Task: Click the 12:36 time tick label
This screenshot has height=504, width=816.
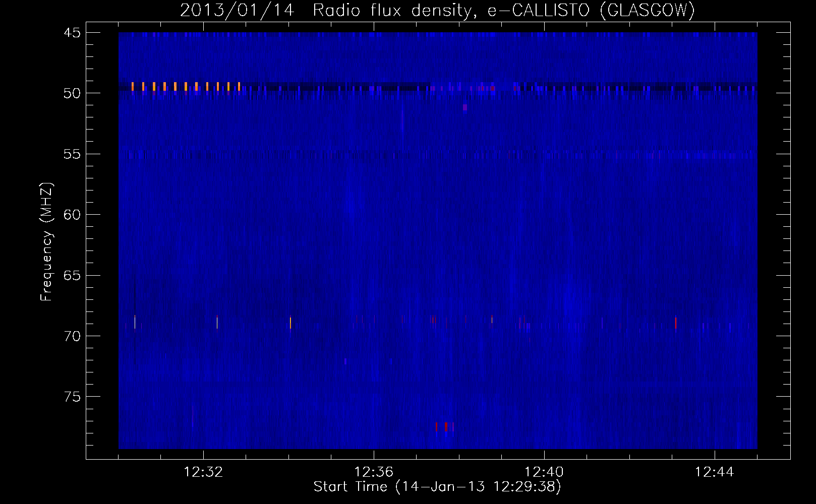Action: click(x=374, y=472)
